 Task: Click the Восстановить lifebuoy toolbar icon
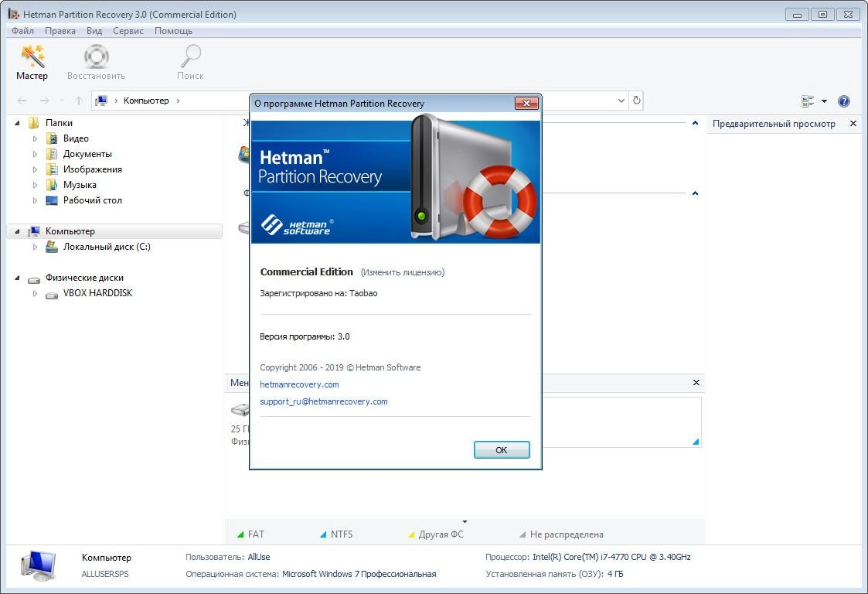pos(97,62)
